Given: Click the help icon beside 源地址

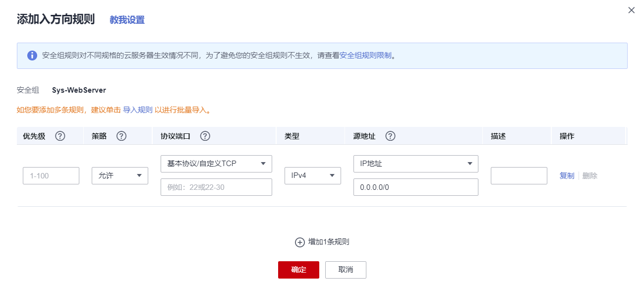Looking at the screenshot, I should [390, 136].
